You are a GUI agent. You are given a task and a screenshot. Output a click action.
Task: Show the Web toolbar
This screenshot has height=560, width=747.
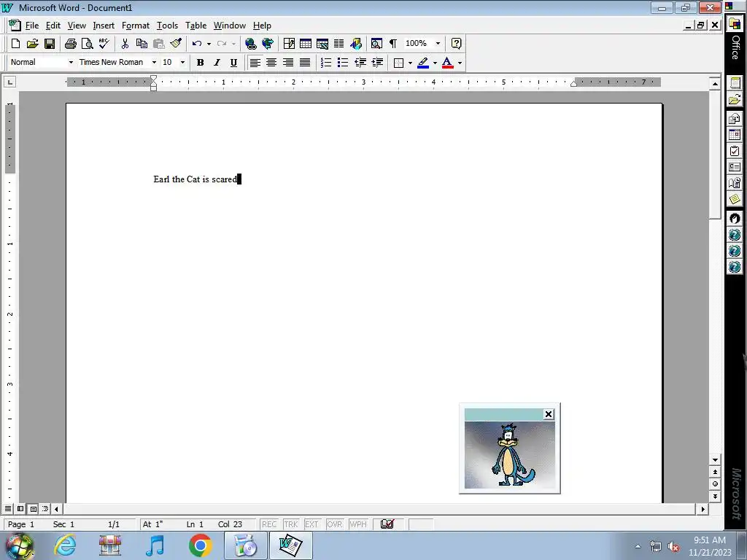tap(268, 44)
